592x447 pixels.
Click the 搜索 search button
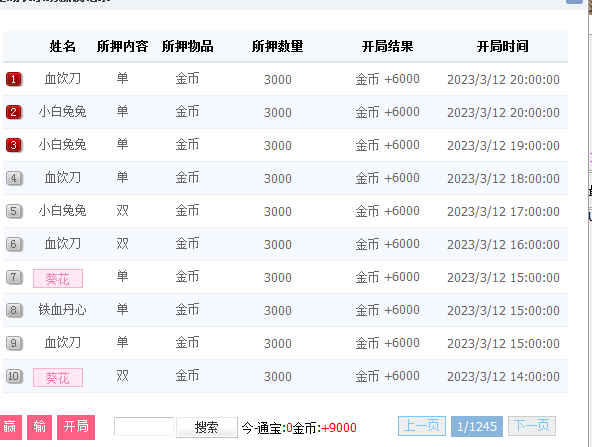point(207,427)
